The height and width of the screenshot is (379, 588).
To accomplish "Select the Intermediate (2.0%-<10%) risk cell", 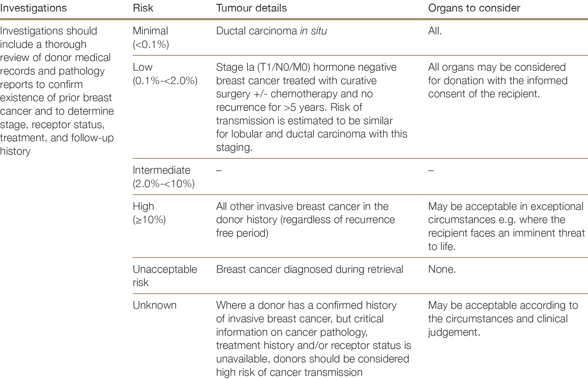I will (x=164, y=177).
